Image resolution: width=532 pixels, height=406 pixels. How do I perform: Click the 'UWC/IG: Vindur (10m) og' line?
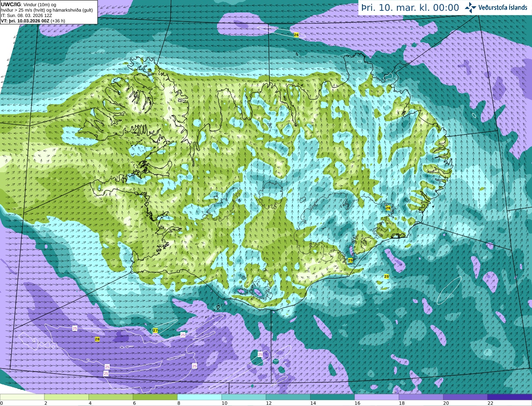click(x=28, y=5)
